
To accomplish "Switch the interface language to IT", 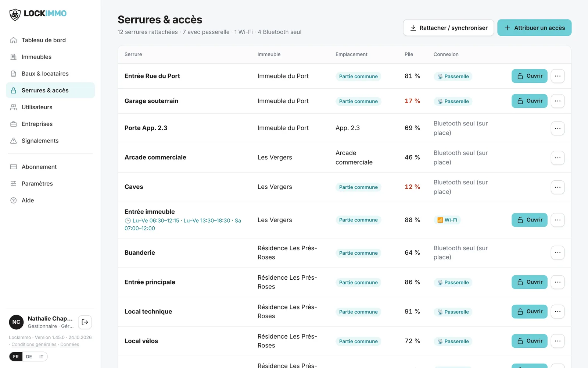I will pos(41,357).
